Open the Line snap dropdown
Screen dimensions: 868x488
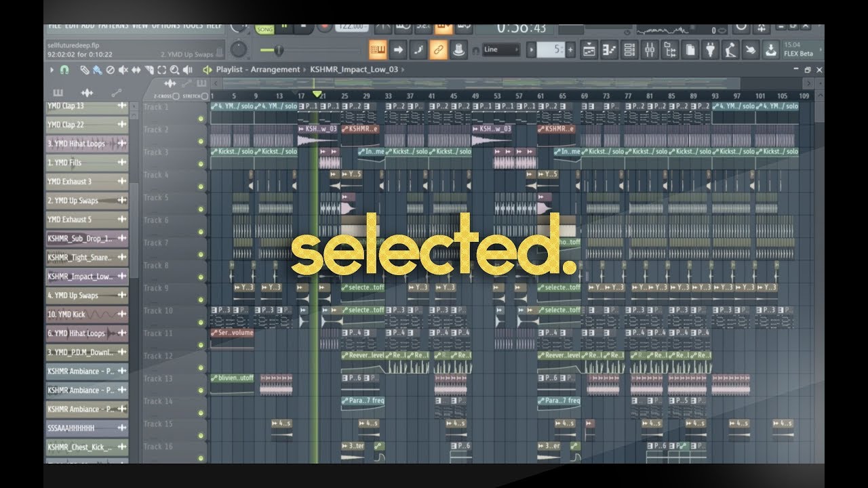(x=501, y=49)
